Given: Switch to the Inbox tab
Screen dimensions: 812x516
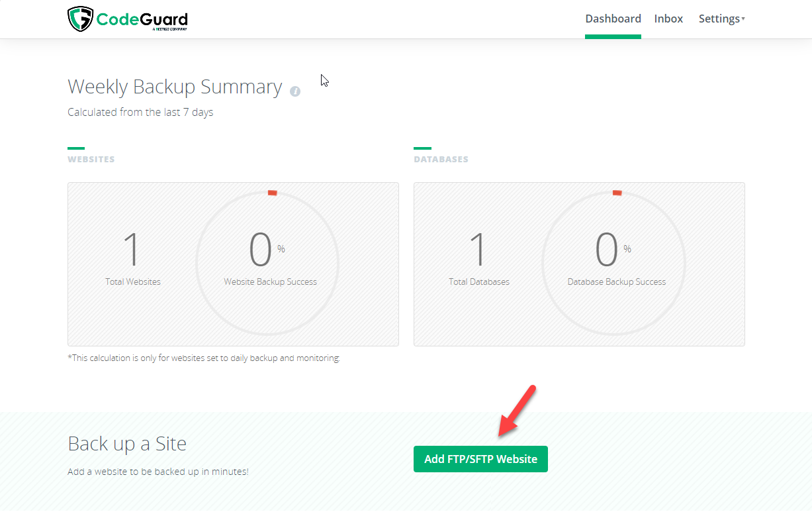Looking at the screenshot, I should click(x=668, y=19).
